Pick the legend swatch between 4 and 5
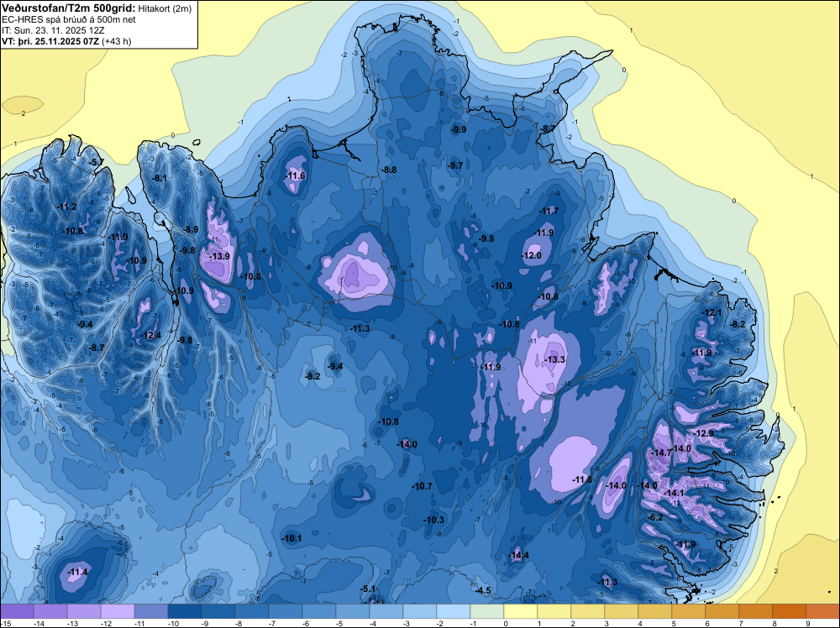The width and height of the screenshot is (840, 628). [x=654, y=611]
